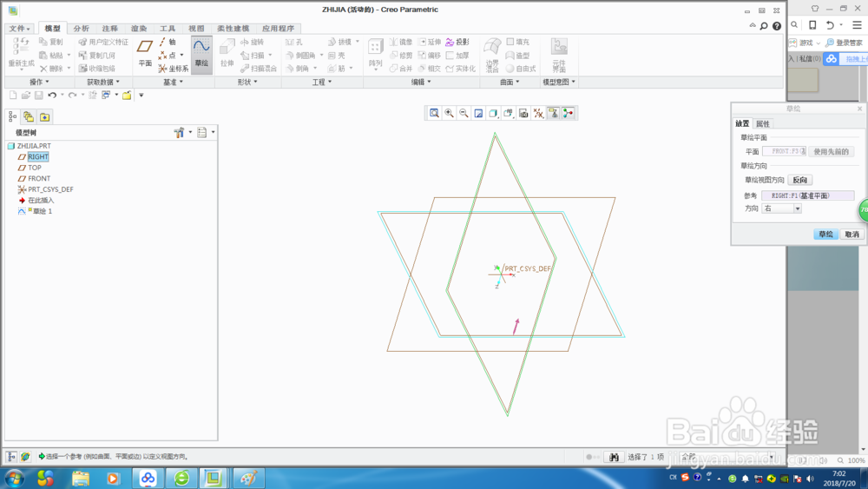Screen dimensions: 868x489
Task: Expand the 操作 group dropdown
Action: coord(39,82)
